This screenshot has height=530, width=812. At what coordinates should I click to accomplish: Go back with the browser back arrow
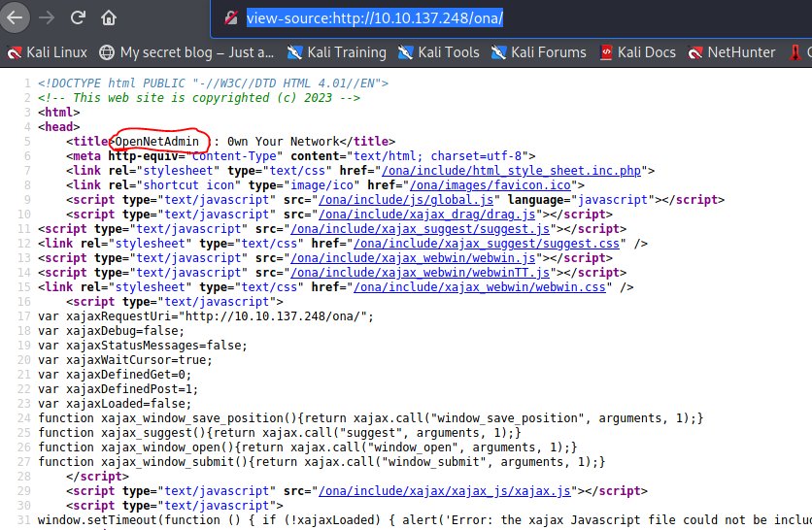(14, 17)
